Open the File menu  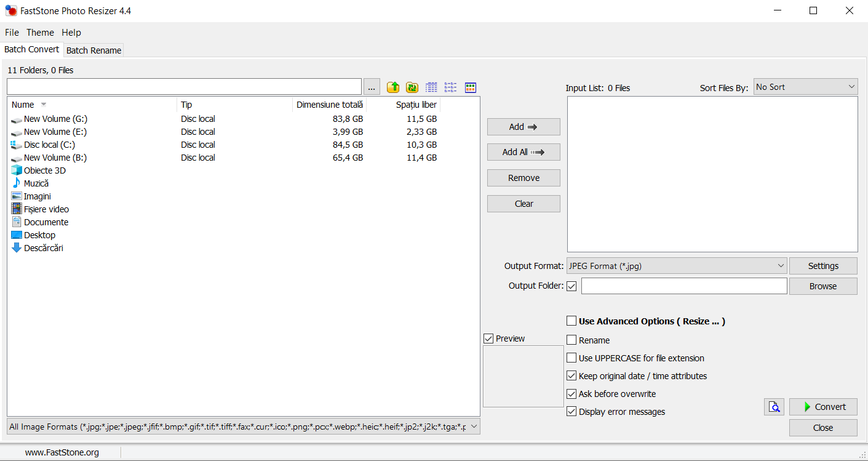click(12, 33)
